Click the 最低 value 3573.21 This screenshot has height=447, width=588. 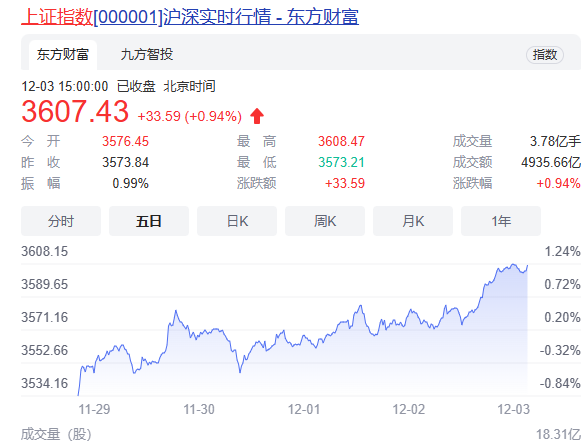tap(341, 162)
